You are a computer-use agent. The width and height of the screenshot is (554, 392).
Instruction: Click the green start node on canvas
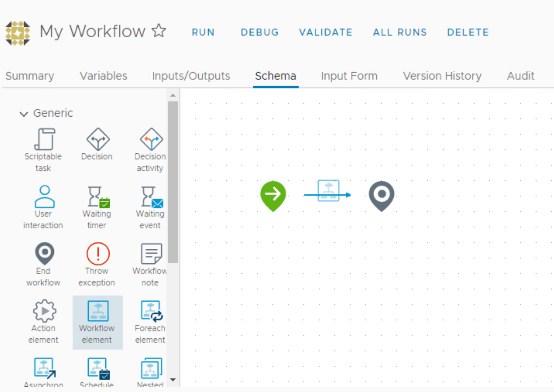tap(273, 196)
